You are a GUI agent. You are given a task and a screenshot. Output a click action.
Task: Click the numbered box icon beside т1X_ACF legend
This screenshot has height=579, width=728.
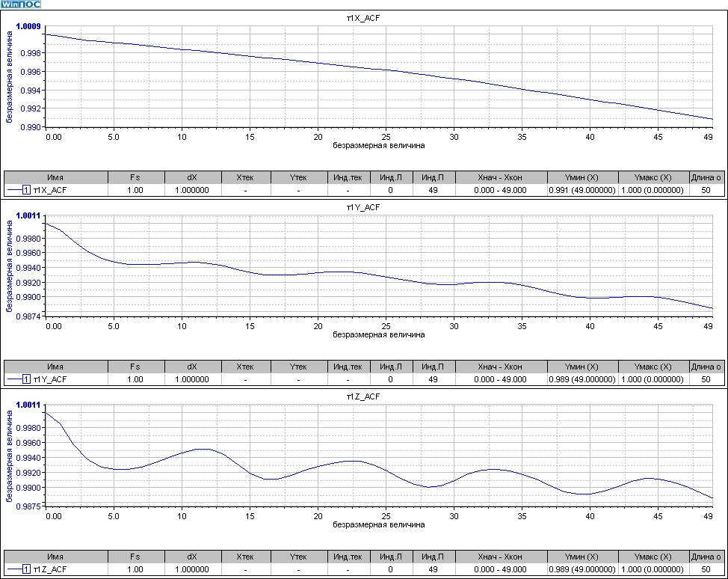(27, 190)
